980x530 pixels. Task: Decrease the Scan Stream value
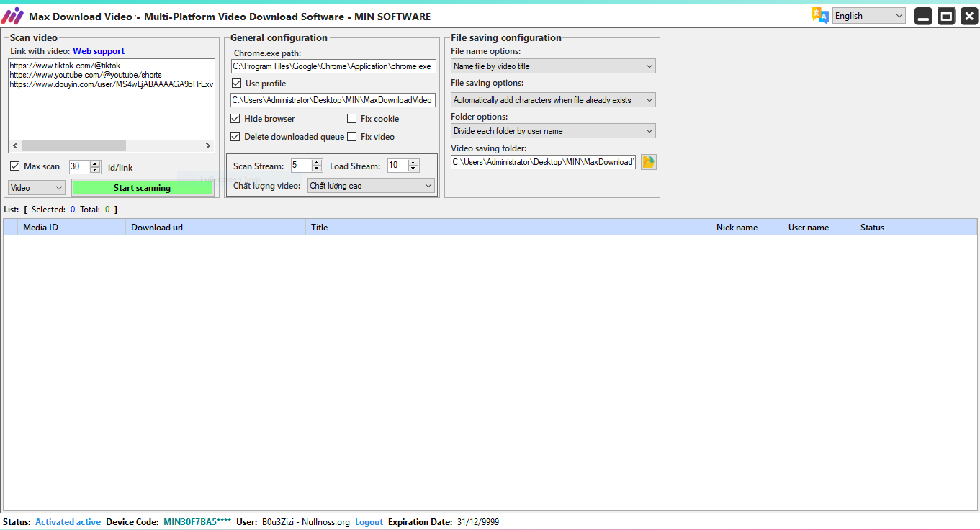[317, 169]
